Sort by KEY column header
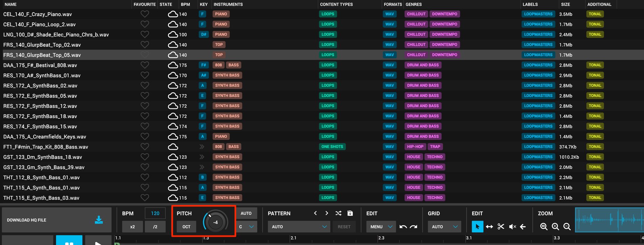Screen dimensions: 644x245 click(204, 4)
